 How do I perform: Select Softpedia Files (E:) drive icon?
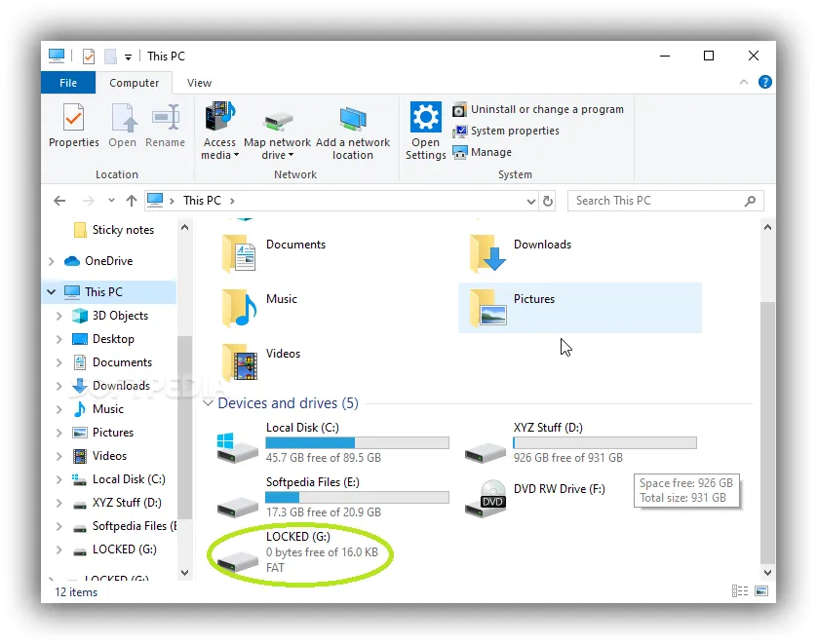pos(237,506)
